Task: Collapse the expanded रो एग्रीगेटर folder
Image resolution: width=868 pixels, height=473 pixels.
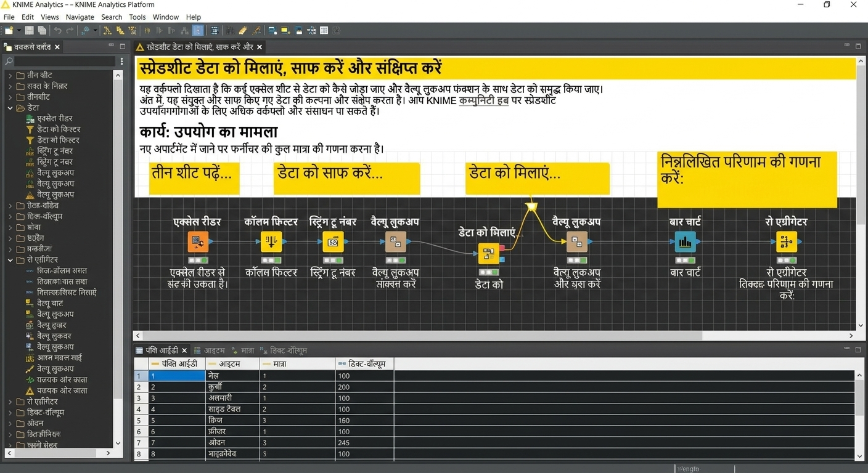Action: pyautogui.click(x=10, y=260)
